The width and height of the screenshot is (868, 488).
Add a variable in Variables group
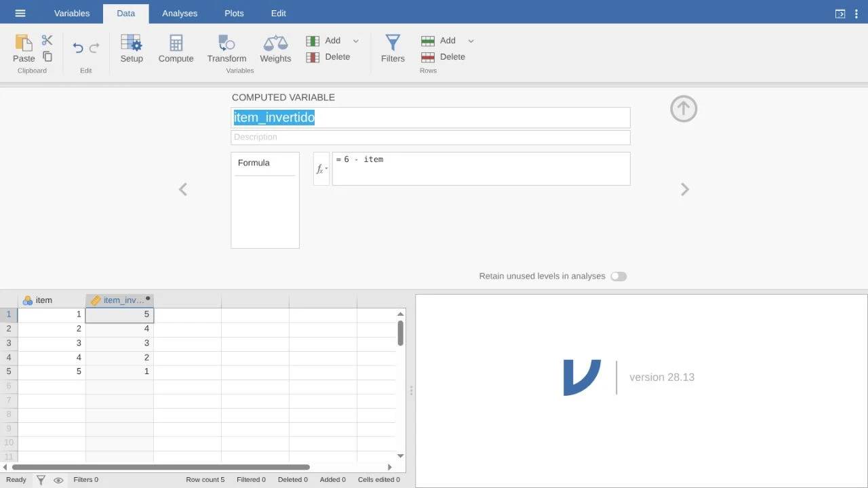[x=323, y=41]
